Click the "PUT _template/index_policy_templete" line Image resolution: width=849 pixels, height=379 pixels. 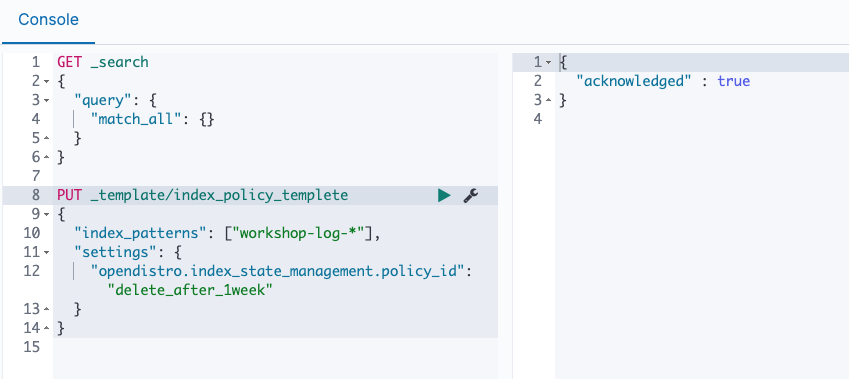[x=203, y=195]
